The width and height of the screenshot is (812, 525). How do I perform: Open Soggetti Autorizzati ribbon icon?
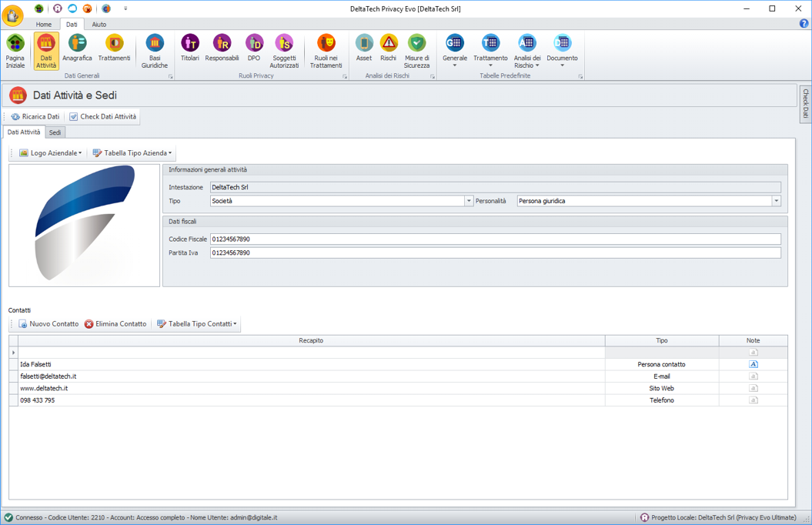coord(284,51)
